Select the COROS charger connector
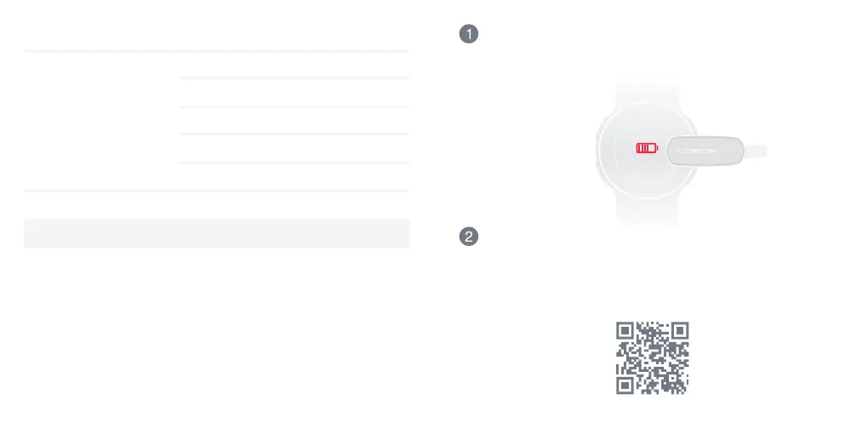Screen dimensions: 868x434 [x=705, y=151]
